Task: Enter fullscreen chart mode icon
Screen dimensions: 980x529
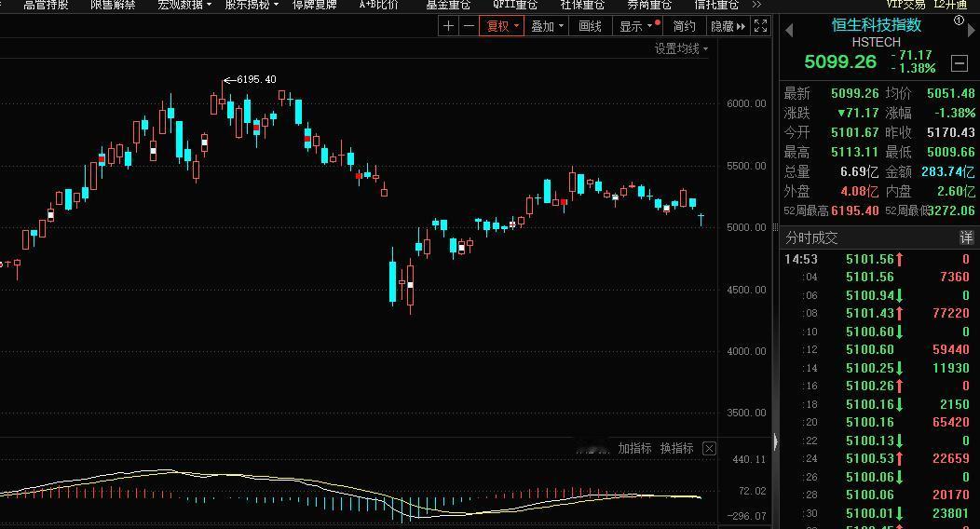Action: pos(761,26)
